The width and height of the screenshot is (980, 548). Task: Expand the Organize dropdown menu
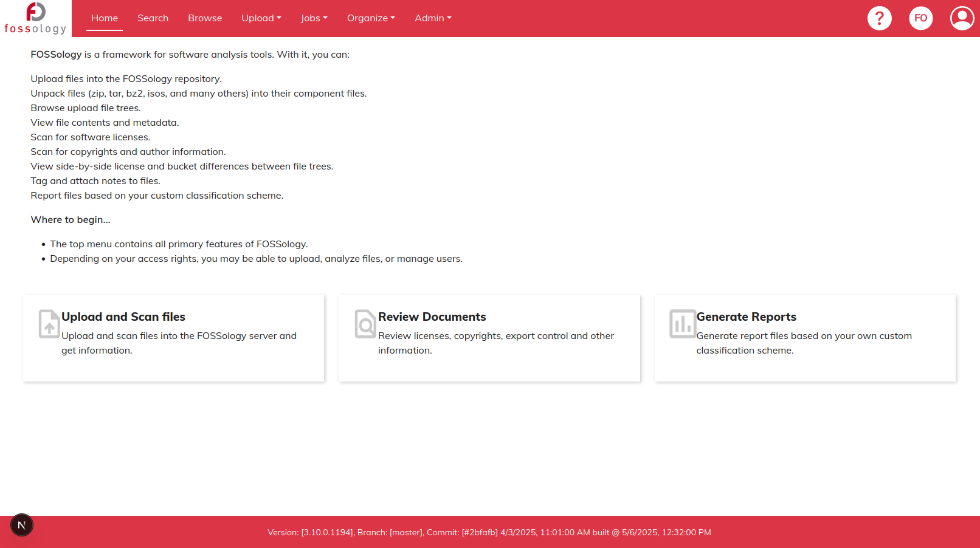tap(371, 18)
